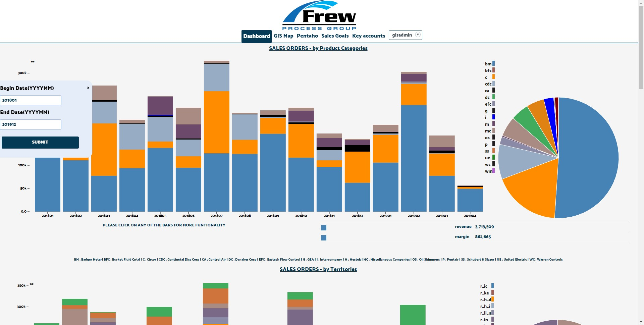Click the wc legend swatch

click(x=493, y=164)
